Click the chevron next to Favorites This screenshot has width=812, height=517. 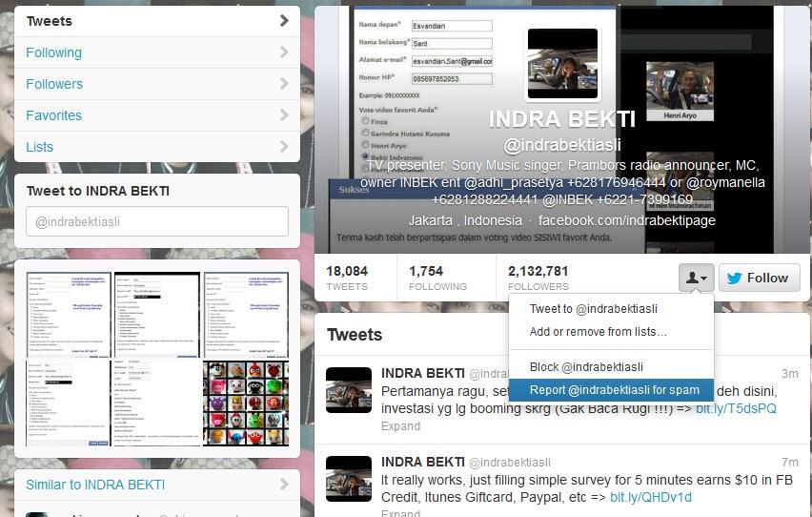pyautogui.click(x=284, y=114)
